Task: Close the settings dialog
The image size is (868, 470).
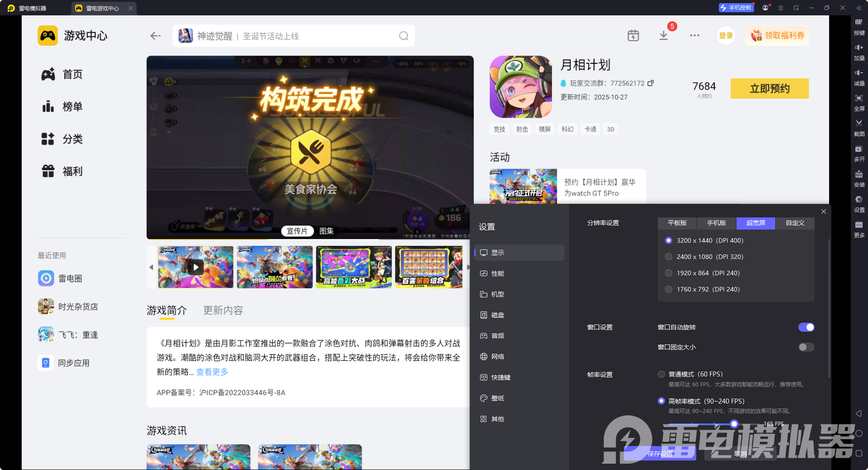Action: click(824, 211)
